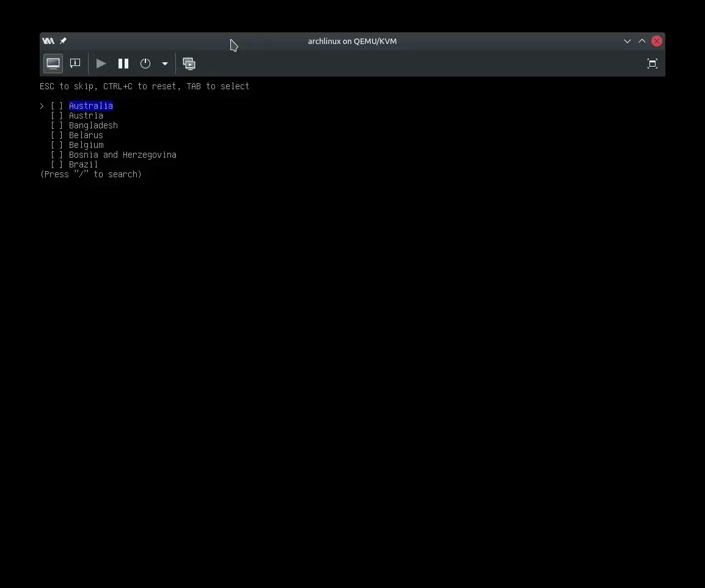Tick the Belarus checkbox

(57, 135)
